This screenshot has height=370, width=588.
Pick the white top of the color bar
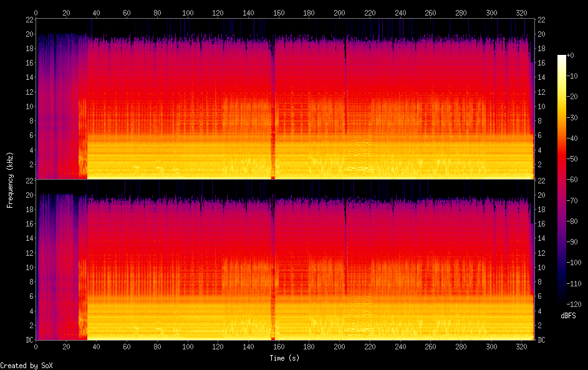tap(562, 57)
